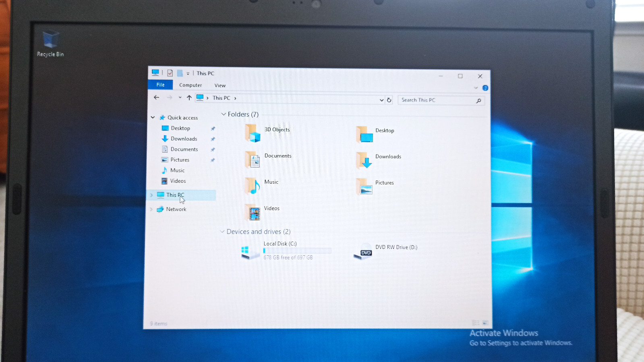Image resolution: width=644 pixels, height=362 pixels.
Task: Click the pin icon beside Documents
Action: coord(213,149)
